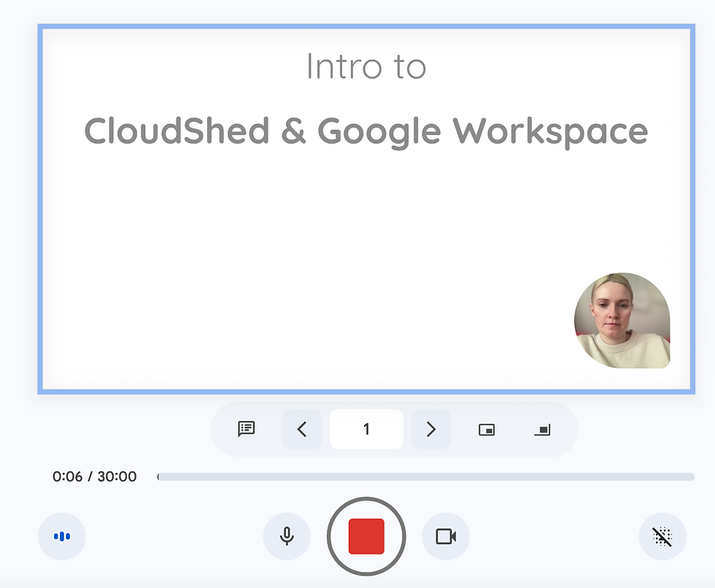Open the speaker notes panel
The height and width of the screenshot is (588, 715).
247,429
